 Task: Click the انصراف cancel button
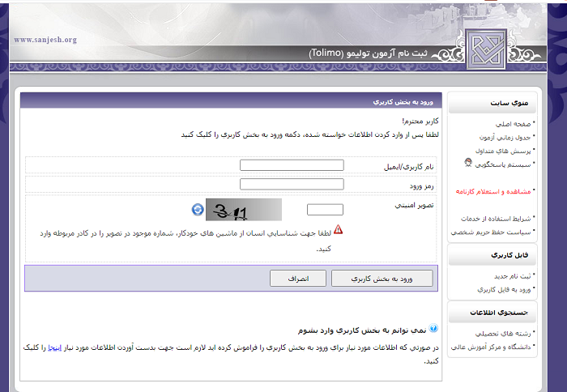(x=298, y=279)
